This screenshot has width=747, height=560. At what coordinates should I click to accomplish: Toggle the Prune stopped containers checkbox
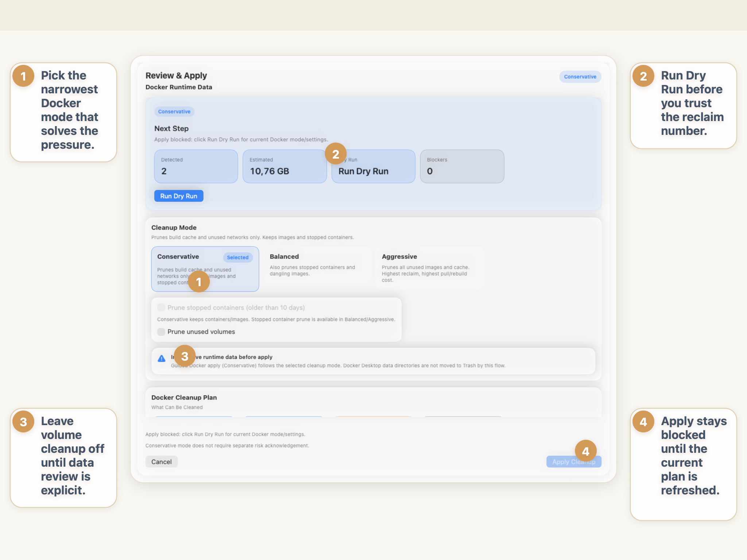[161, 307]
